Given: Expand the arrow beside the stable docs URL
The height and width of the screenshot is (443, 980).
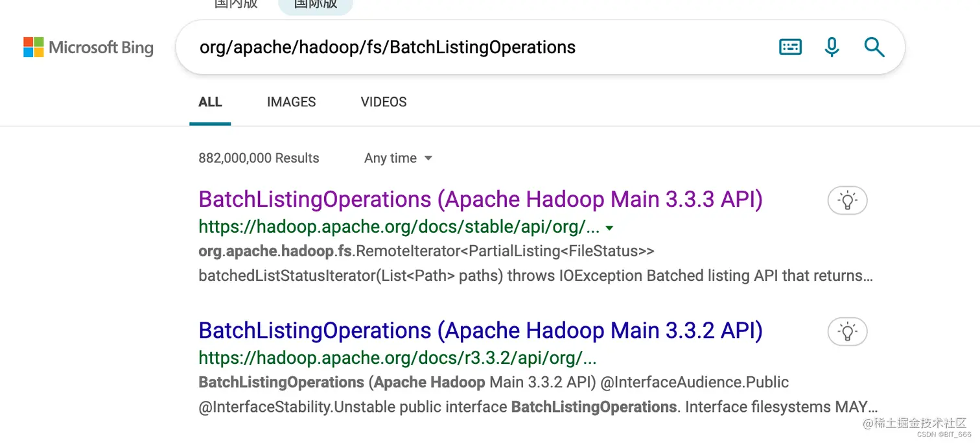Looking at the screenshot, I should (x=609, y=228).
